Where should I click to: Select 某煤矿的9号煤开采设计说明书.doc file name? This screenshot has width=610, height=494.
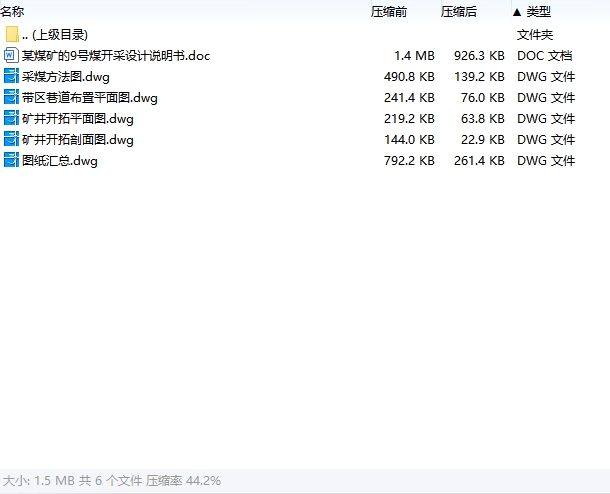116,56
